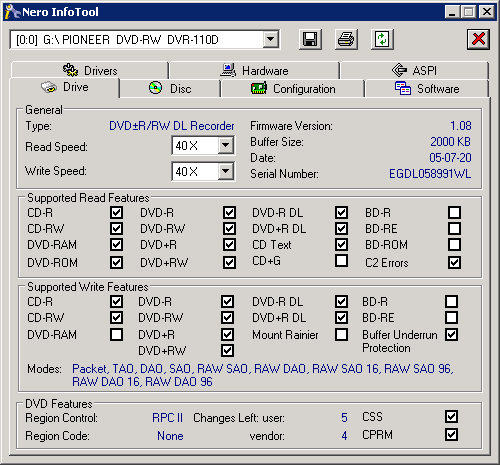Image resolution: width=500 pixels, height=465 pixels.
Task: Toggle DVD-ROM read feature checkbox
Action: tap(116, 262)
